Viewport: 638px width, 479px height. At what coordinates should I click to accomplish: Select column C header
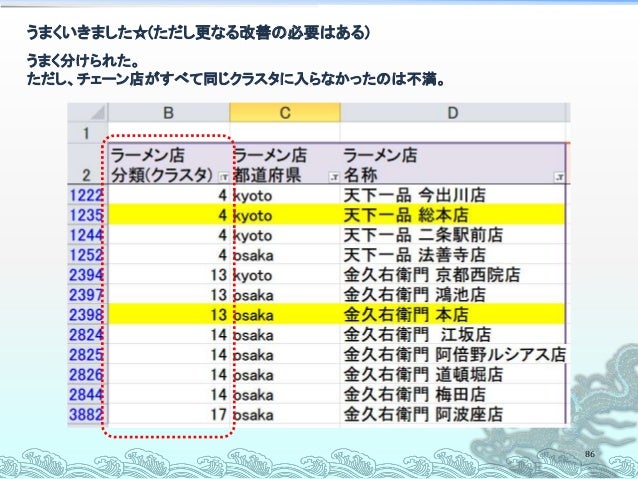click(285, 113)
